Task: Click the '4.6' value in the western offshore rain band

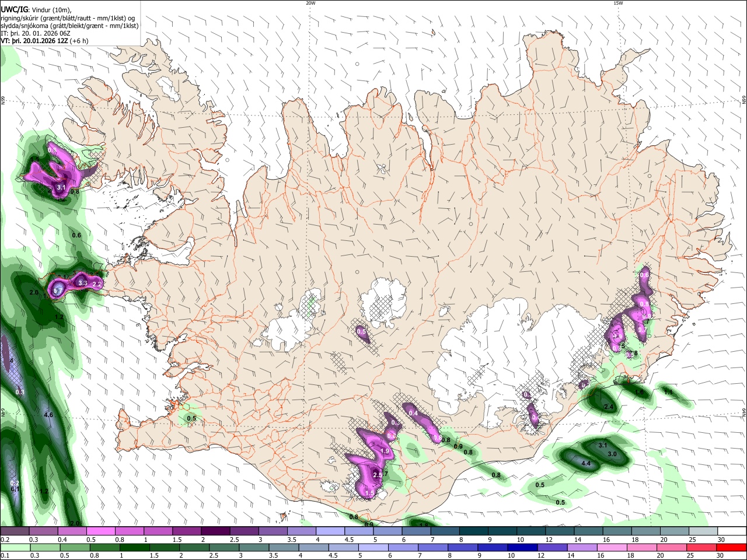Action: point(48,415)
